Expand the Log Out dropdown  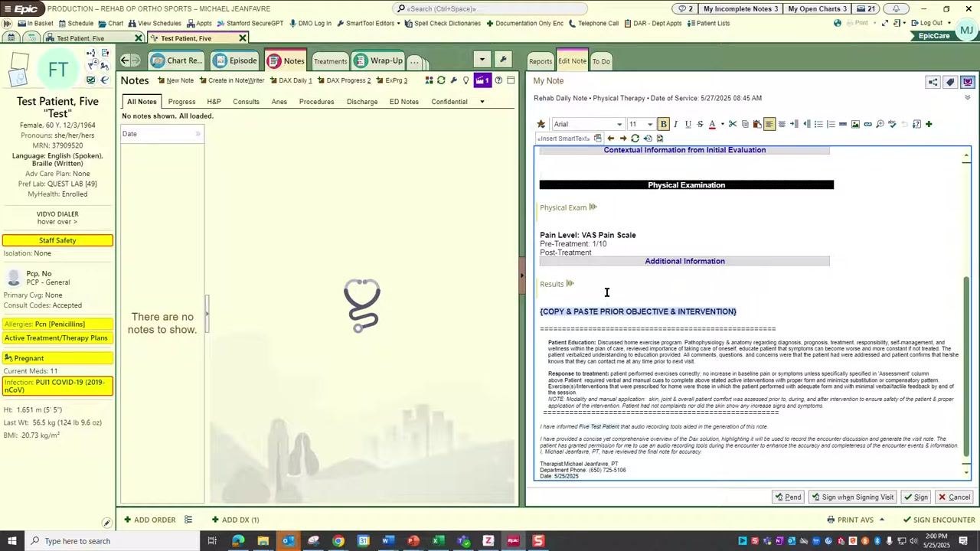[949, 23]
